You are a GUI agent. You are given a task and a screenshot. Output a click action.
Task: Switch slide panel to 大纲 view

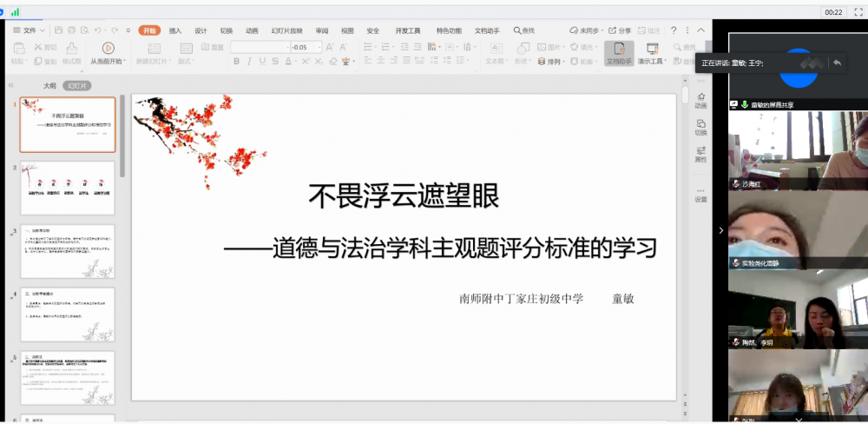[50, 85]
